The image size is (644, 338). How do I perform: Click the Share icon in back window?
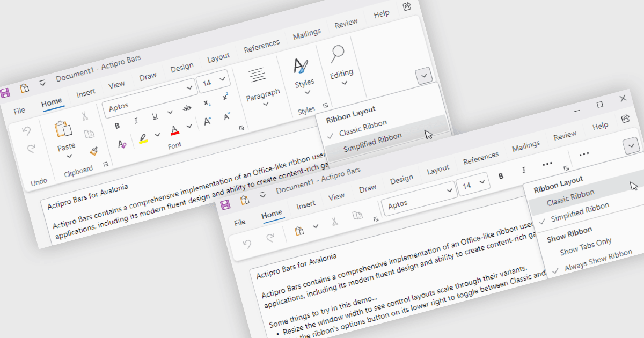click(407, 6)
